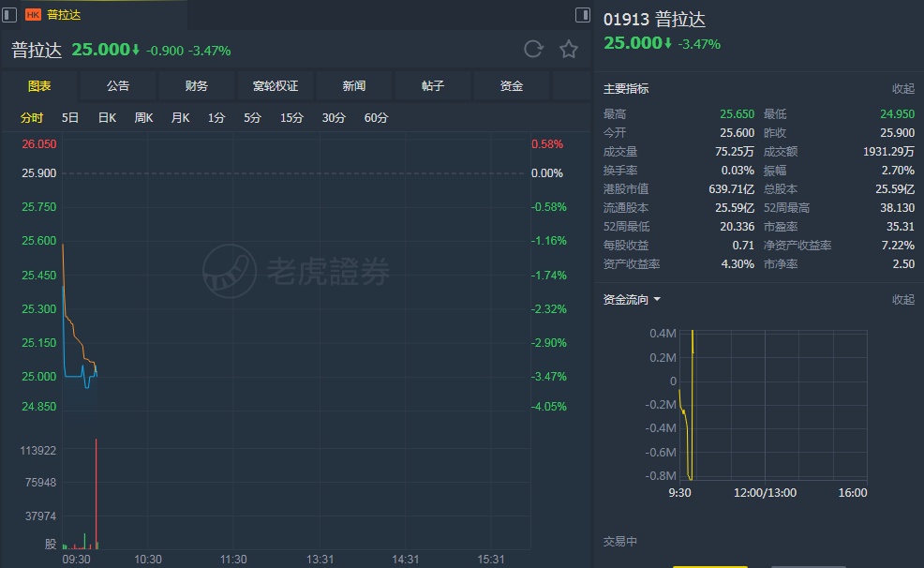Screen dimensions: 924x568
Task: Click the 最高 value 25.650
Action: [x=737, y=114]
